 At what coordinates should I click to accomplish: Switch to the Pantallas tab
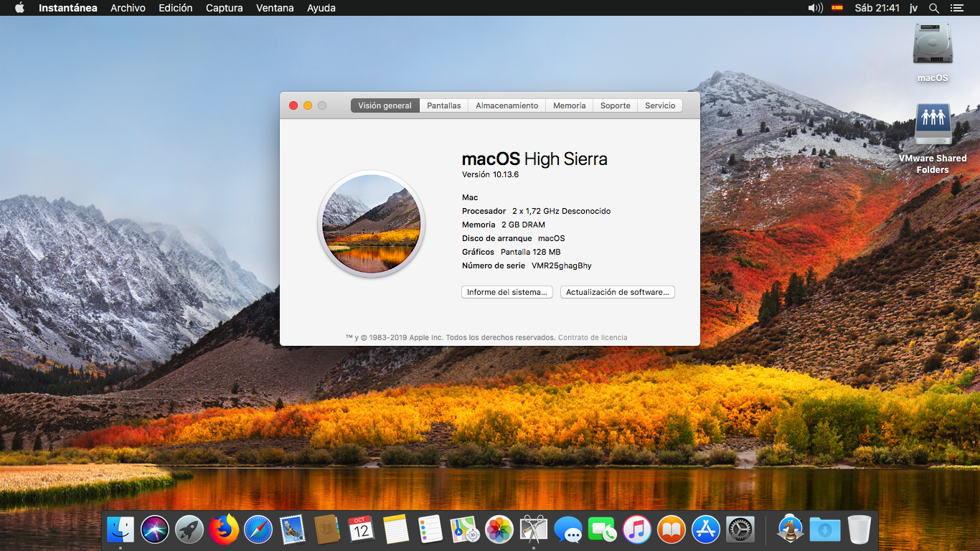tap(444, 105)
